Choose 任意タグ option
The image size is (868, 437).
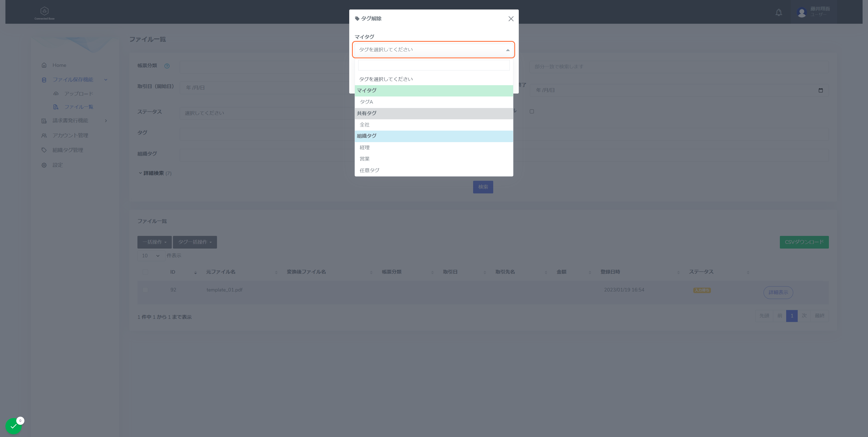coord(434,171)
